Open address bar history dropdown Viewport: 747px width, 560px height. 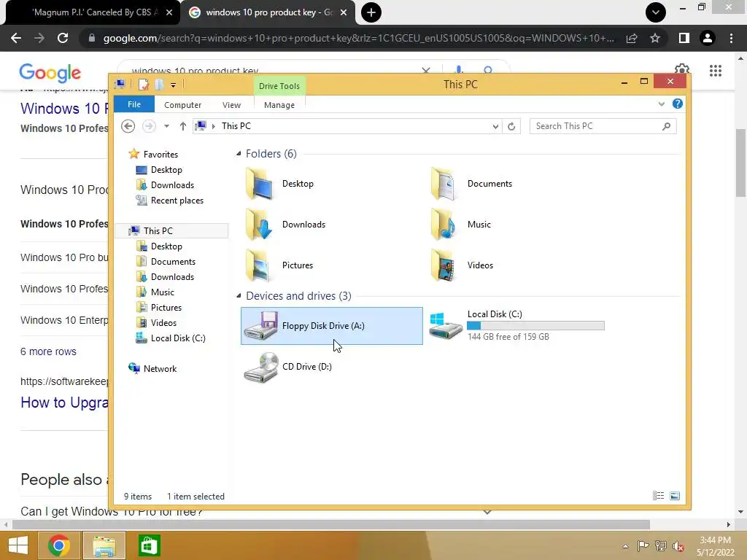tap(495, 126)
